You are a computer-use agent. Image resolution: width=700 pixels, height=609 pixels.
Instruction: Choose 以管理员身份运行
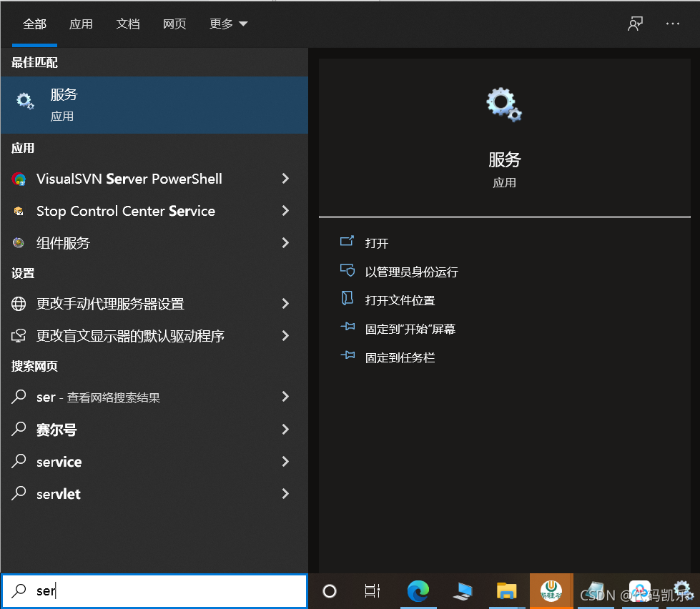(412, 272)
